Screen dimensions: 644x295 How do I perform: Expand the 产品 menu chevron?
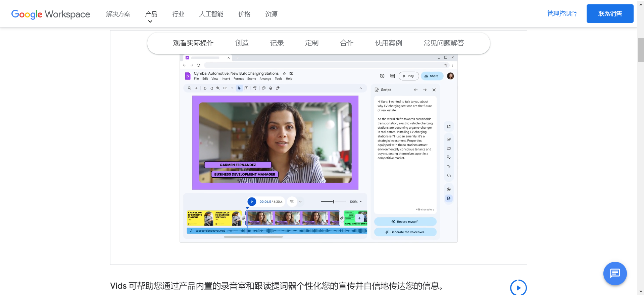point(150,21)
